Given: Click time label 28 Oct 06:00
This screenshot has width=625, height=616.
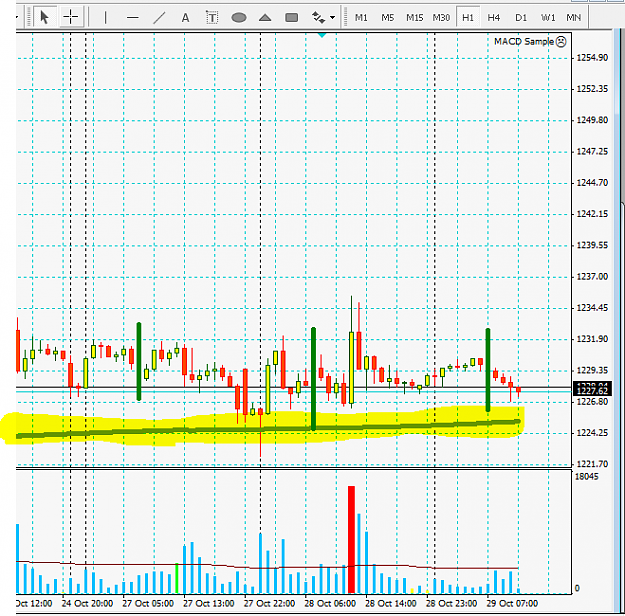Looking at the screenshot, I should (330, 604).
